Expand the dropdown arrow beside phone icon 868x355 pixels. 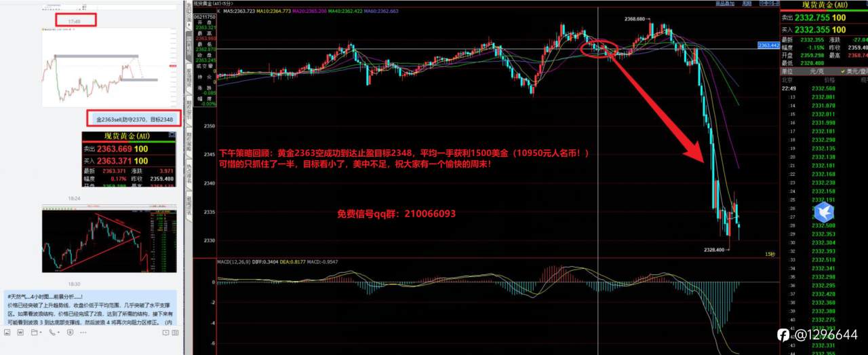point(58,333)
